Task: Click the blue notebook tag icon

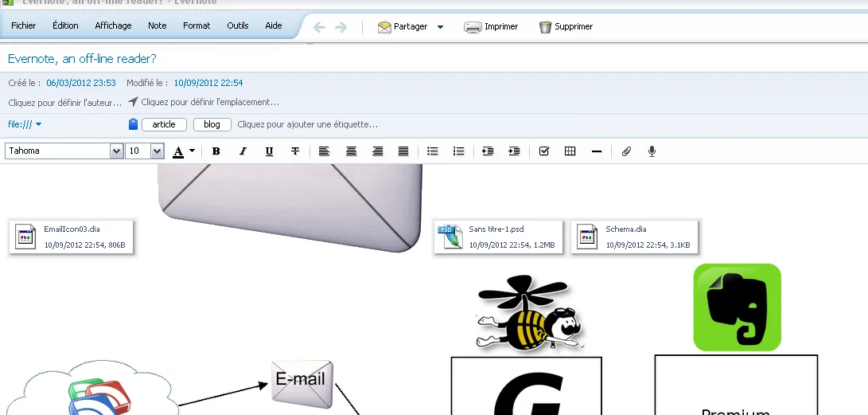Action: coord(133,124)
